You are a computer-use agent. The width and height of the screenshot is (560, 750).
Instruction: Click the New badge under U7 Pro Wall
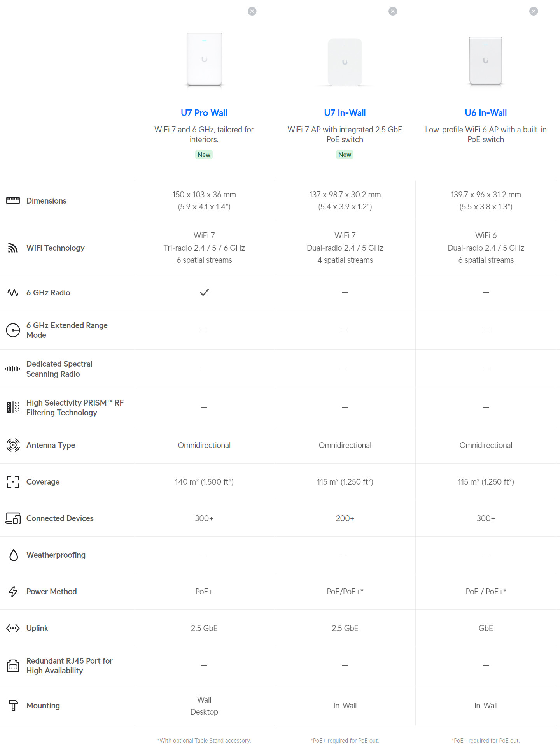[204, 155]
